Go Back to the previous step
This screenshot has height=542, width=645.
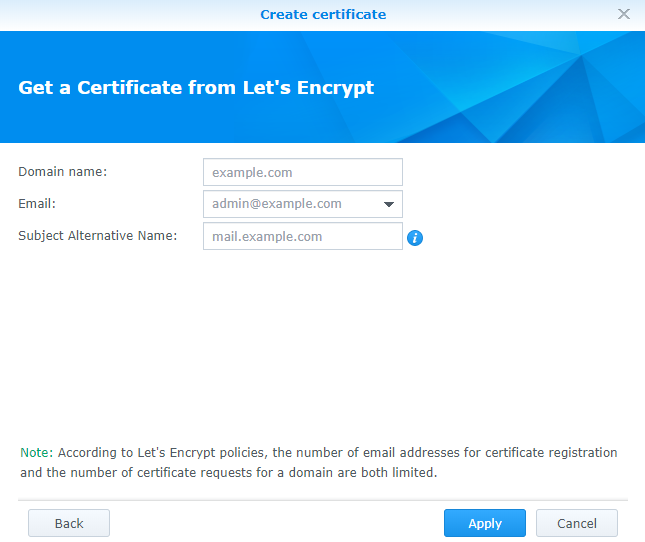[69, 523]
